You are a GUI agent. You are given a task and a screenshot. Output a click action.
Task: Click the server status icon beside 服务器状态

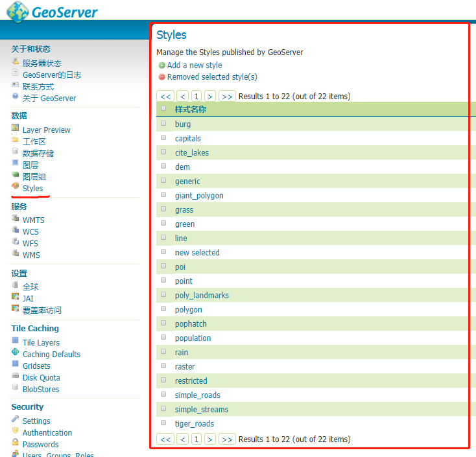15,61
